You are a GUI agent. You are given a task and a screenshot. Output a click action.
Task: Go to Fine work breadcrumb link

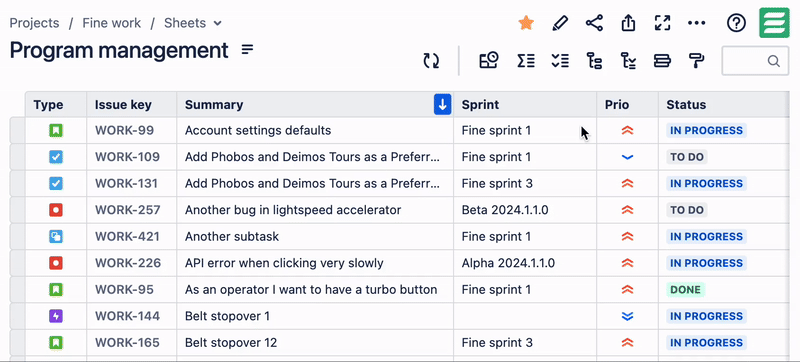tap(112, 23)
